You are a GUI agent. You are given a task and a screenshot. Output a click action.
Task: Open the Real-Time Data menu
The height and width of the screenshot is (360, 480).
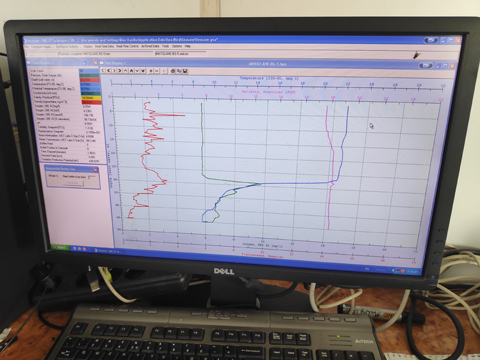coord(104,46)
